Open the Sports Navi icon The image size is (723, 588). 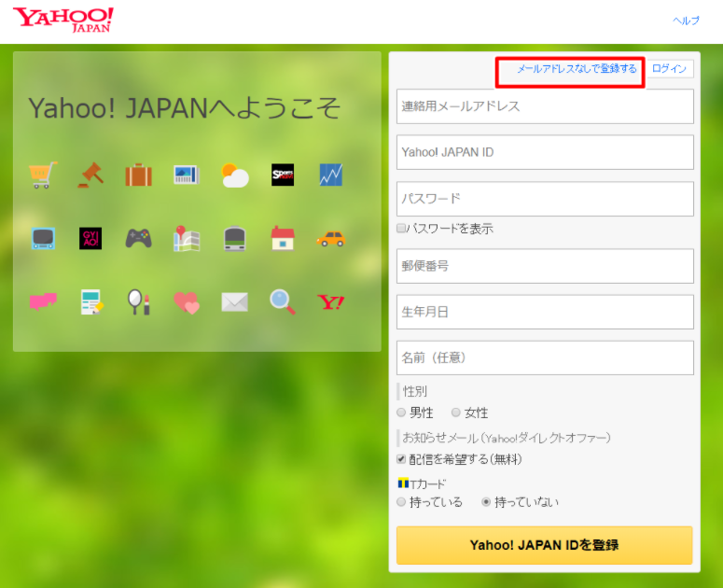(283, 175)
